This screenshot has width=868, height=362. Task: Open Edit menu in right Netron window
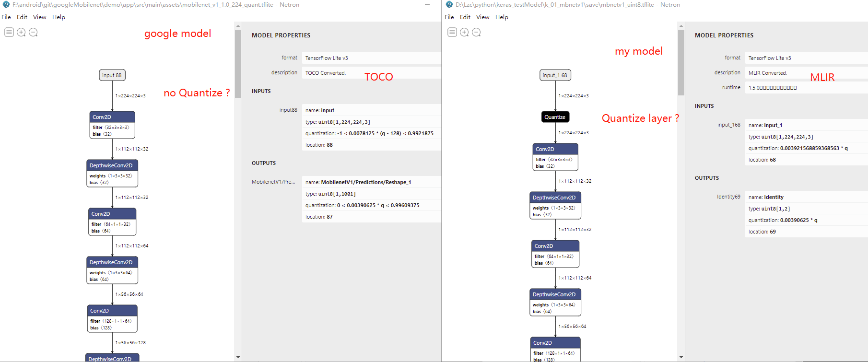click(465, 17)
